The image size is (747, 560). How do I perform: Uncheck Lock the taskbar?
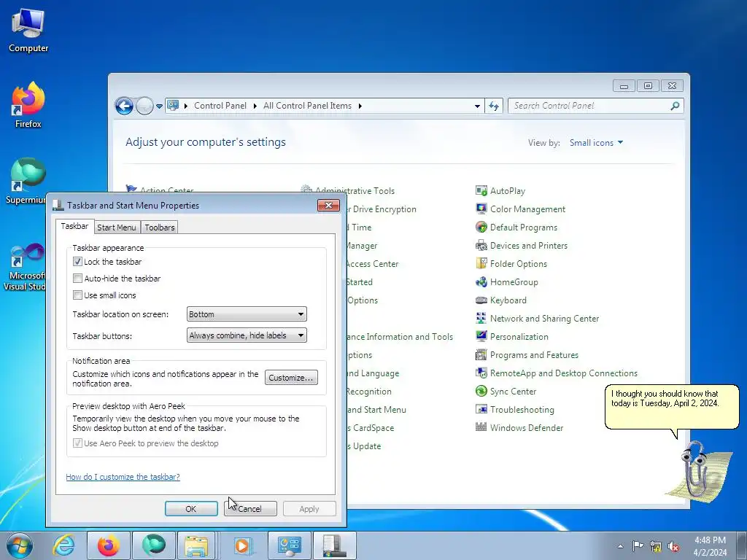point(77,262)
